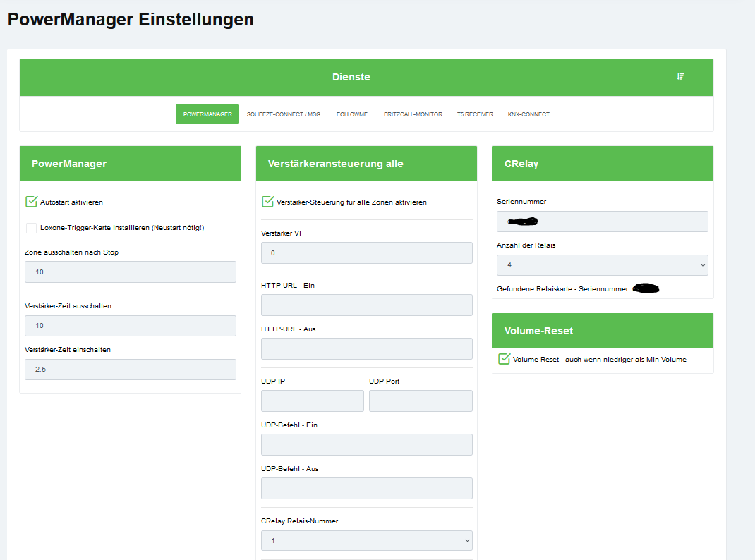755x560 pixels.
Task: Click the UDP-Befehl - Aus field
Action: pyautogui.click(x=366, y=488)
